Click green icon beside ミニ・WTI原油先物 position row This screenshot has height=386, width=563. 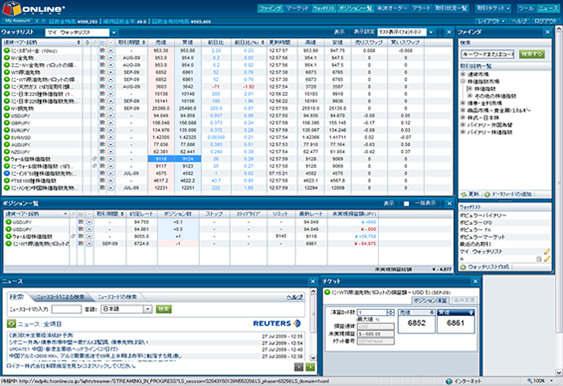[8, 243]
